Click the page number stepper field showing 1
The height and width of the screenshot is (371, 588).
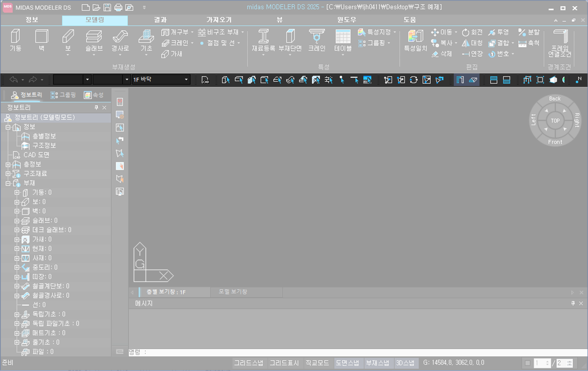[542, 363]
